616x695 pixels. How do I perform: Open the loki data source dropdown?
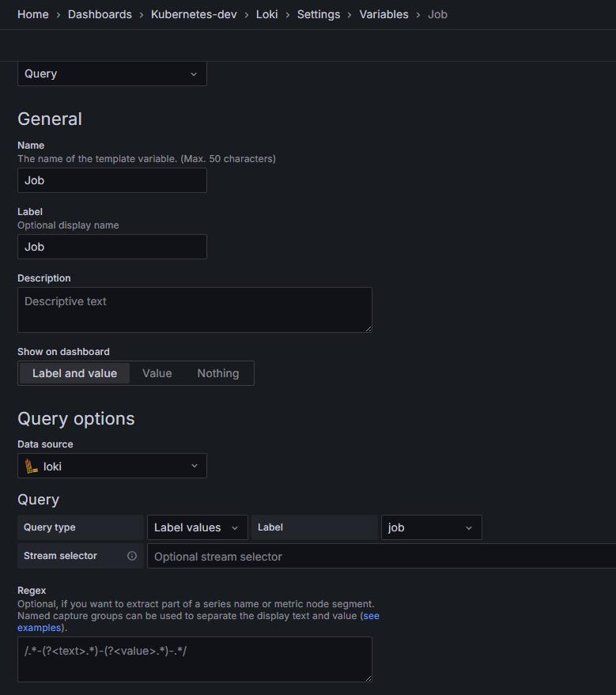[x=112, y=466]
